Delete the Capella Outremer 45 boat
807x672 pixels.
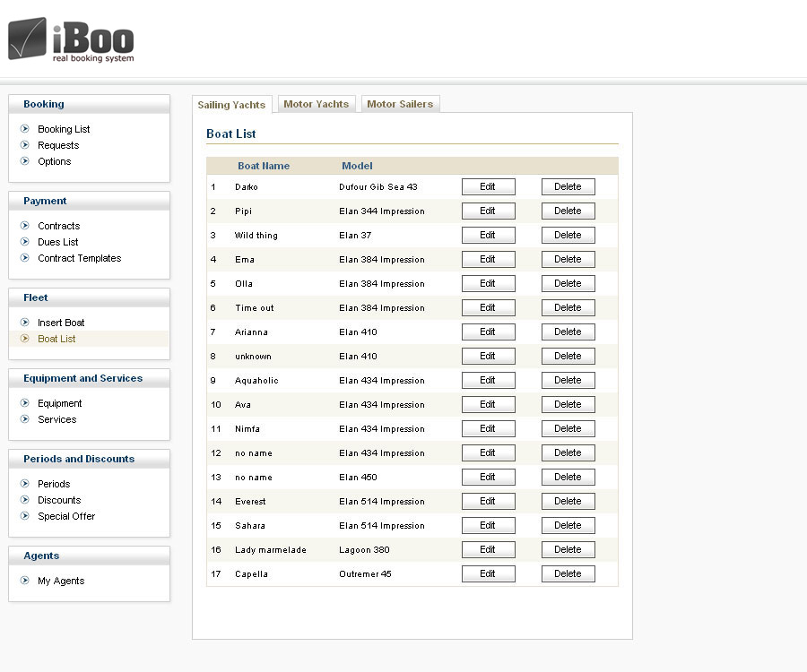point(568,574)
